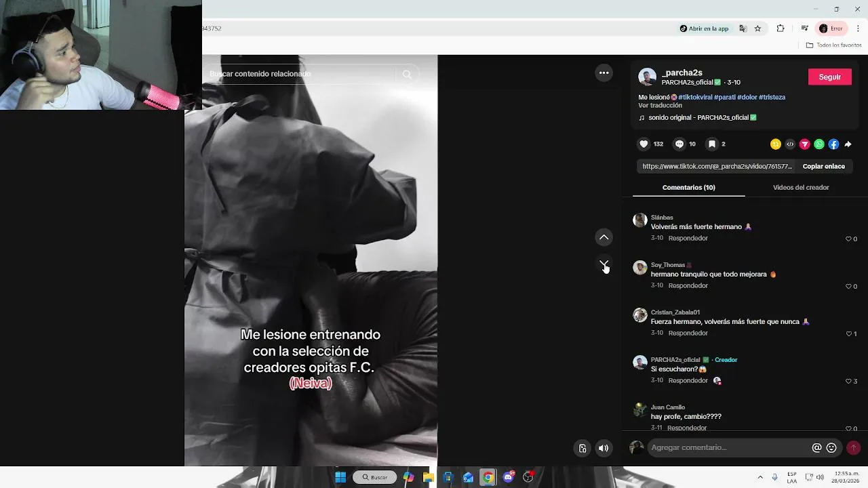The height and width of the screenshot is (488, 868).
Task: Like the video with the heart icon
Action: (644, 144)
